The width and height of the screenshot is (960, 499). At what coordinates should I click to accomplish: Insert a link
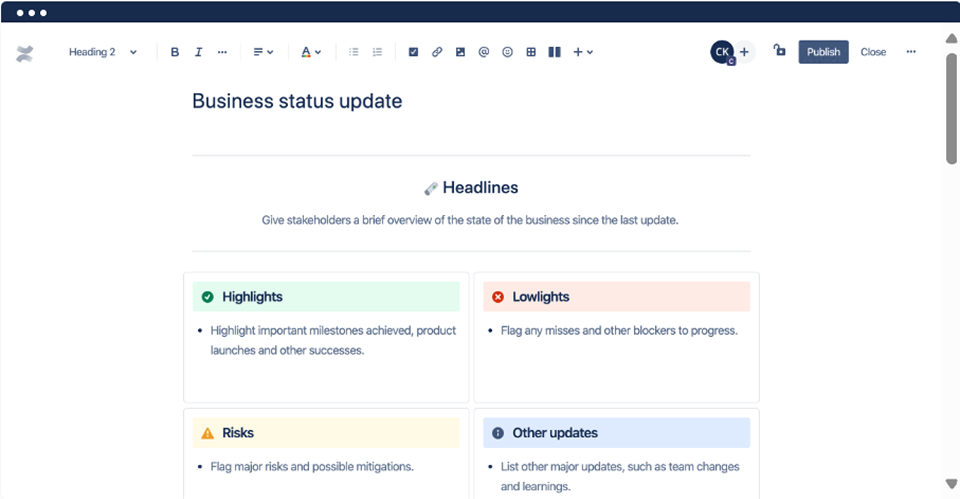437,52
